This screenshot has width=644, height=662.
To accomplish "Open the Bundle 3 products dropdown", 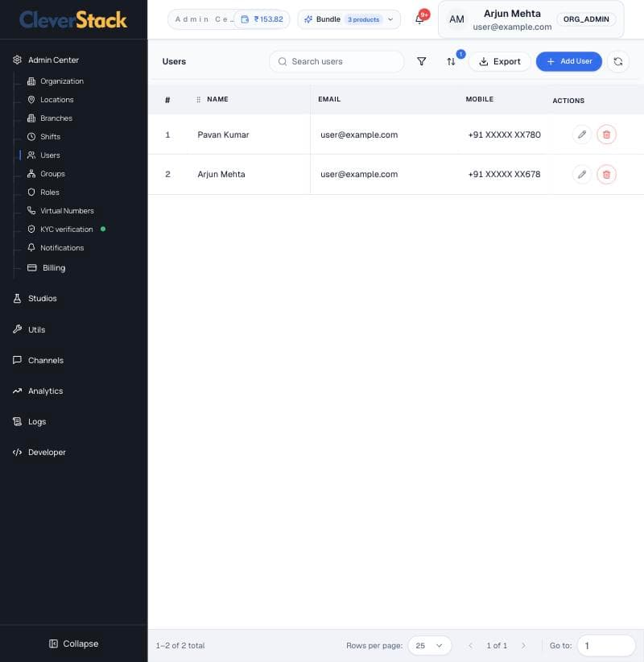I will pyautogui.click(x=349, y=19).
